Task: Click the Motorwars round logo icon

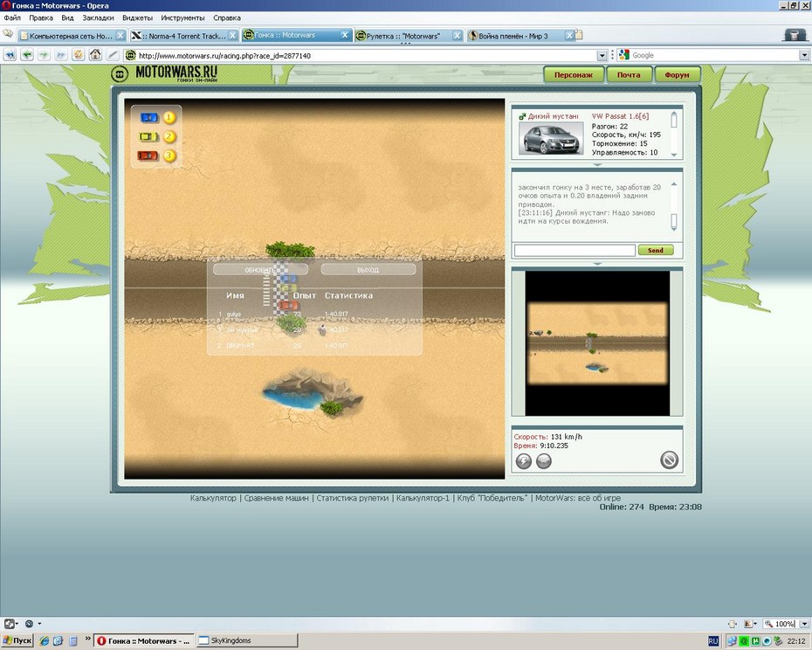Action: point(120,74)
